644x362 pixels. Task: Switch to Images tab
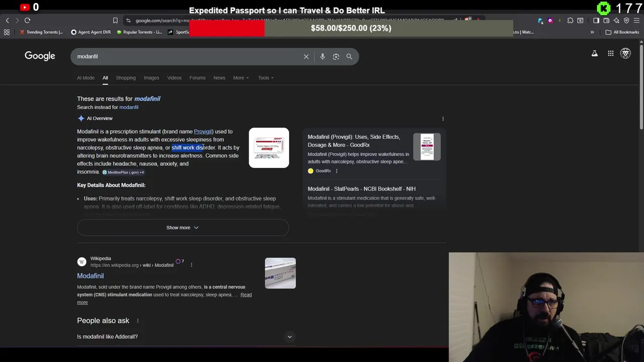151,78
